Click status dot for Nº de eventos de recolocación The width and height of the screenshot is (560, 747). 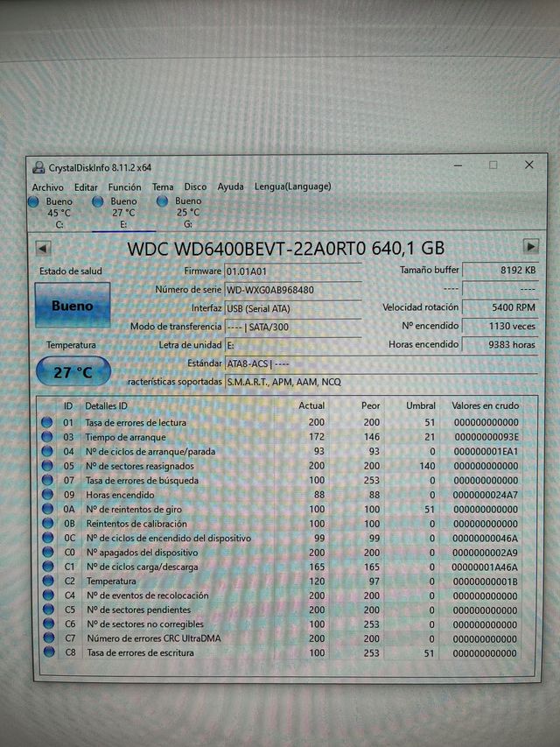click(49, 595)
